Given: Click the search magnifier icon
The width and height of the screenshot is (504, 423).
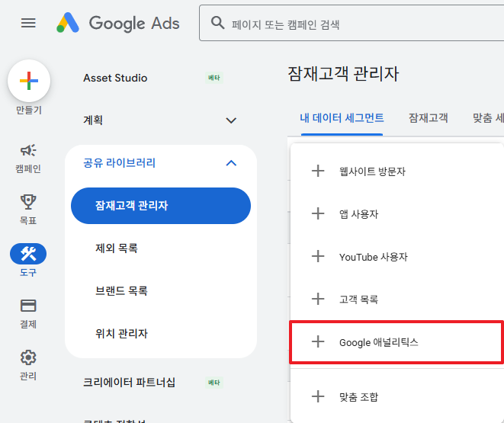Looking at the screenshot, I should coord(217,23).
